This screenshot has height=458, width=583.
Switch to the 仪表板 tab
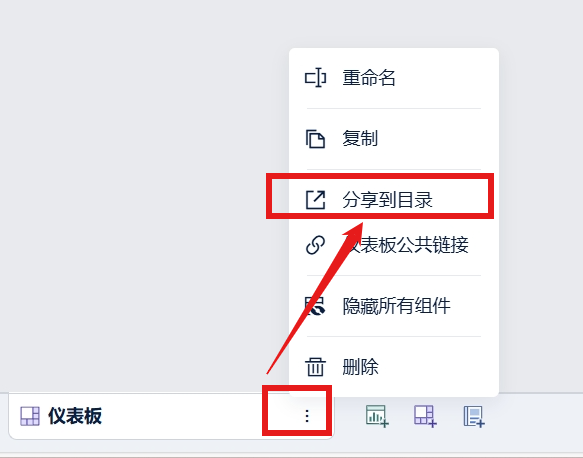pos(75,416)
